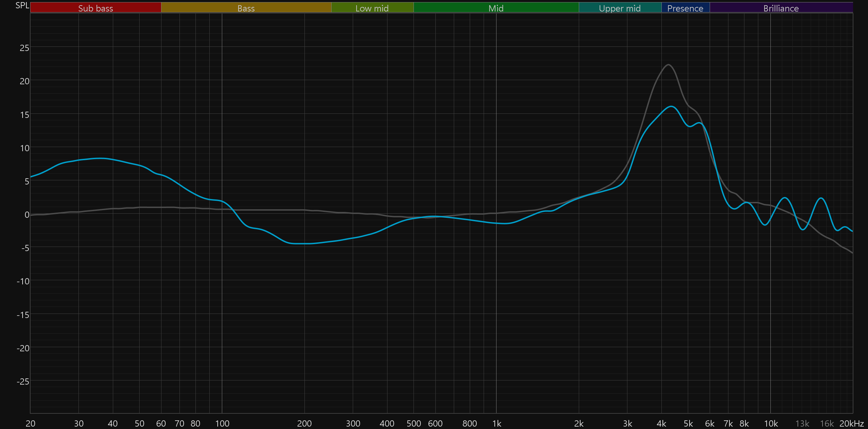Click the 25 dB level label
Screen dimensions: 868x429
[x=24, y=48]
